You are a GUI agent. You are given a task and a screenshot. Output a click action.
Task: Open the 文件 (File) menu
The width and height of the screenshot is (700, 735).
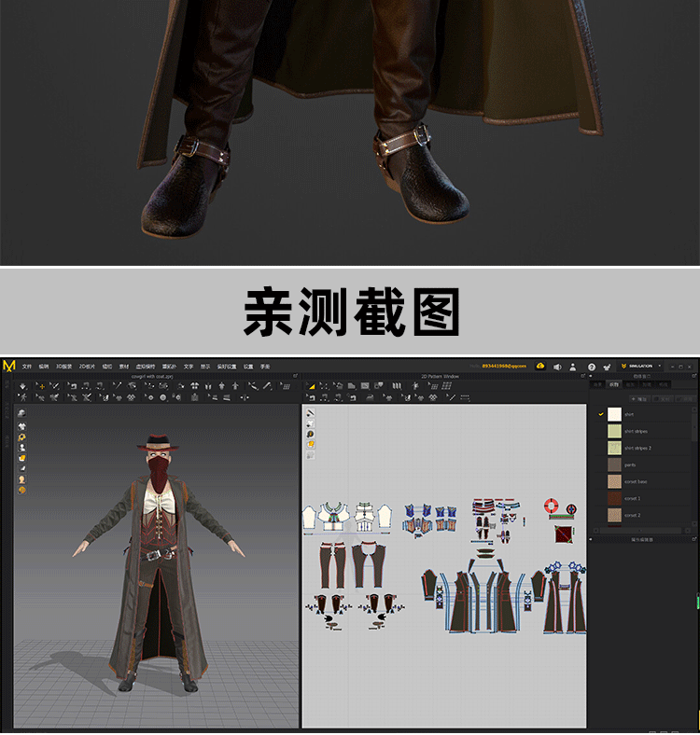point(27,367)
